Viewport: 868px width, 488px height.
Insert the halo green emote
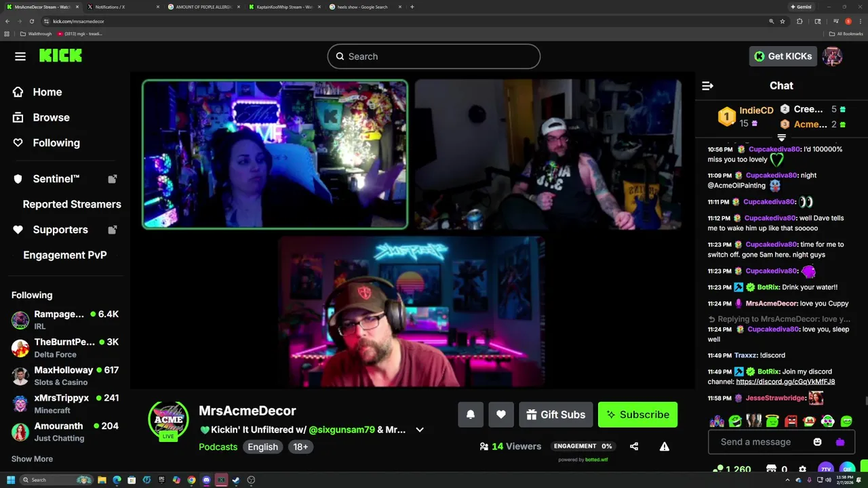pyautogui.click(x=772, y=422)
